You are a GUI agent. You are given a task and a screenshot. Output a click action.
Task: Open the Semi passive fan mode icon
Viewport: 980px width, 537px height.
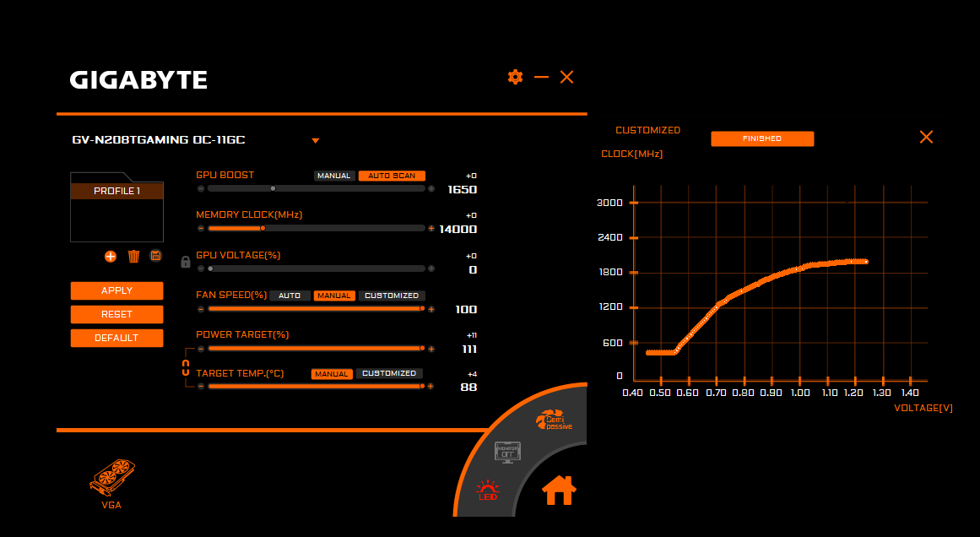click(x=554, y=420)
